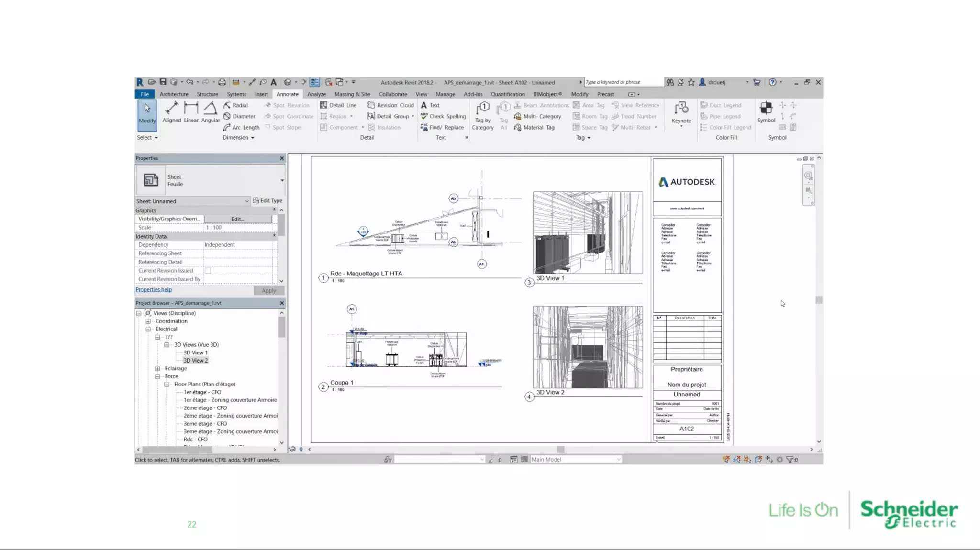Open the Keynote tool
The height and width of the screenshot is (550, 980).
(681, 113)
